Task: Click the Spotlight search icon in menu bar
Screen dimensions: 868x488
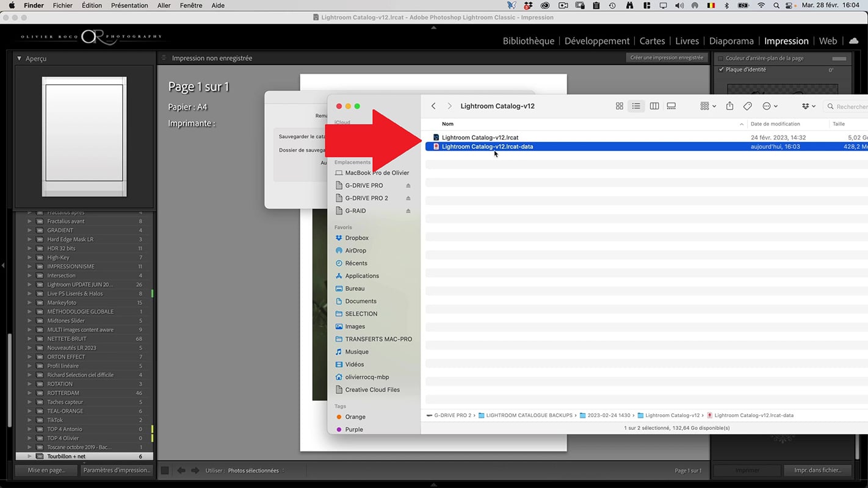Action: [x=776, y=5]
